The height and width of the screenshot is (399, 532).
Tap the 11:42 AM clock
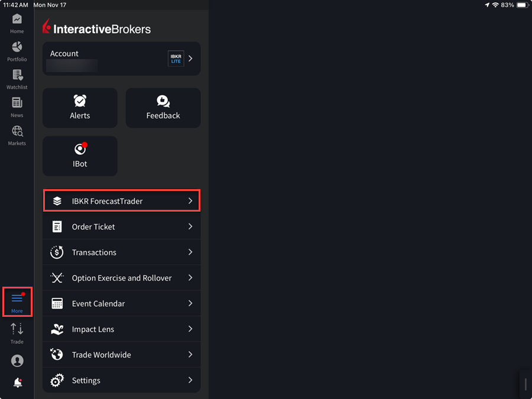pos(15,5)
